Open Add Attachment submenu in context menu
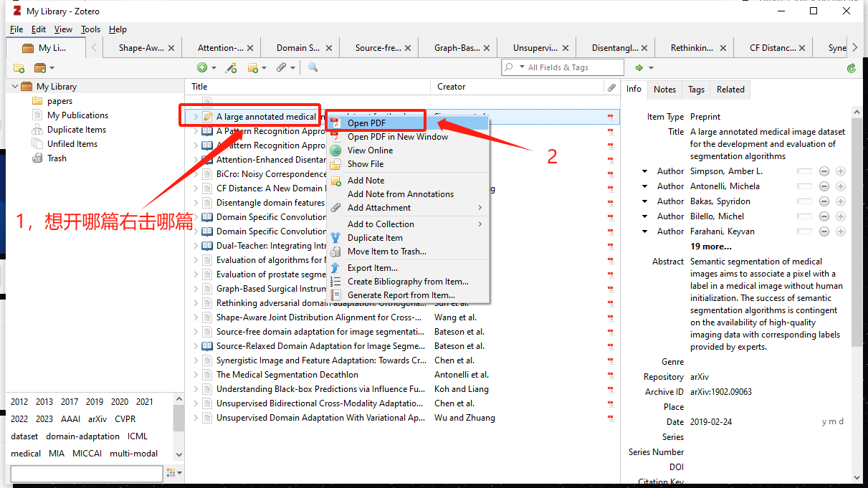The image size is (868, 488). [407, 208]
